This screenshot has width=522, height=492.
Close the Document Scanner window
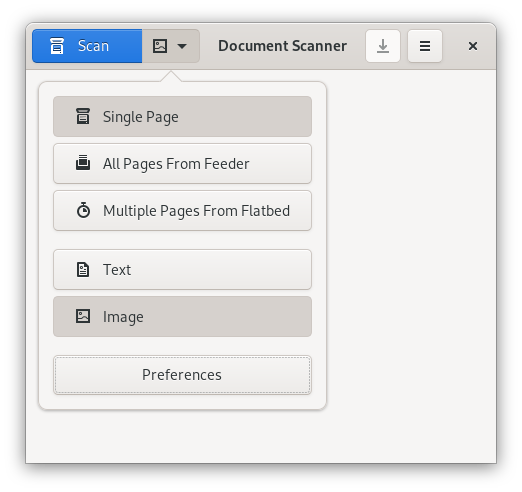tap(473, 46)
